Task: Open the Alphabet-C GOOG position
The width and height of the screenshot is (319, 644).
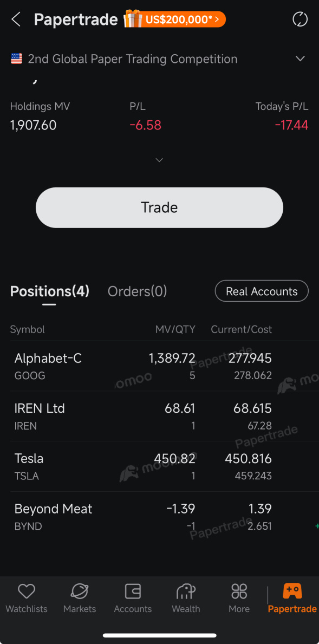Action: [x=159, y=366]
